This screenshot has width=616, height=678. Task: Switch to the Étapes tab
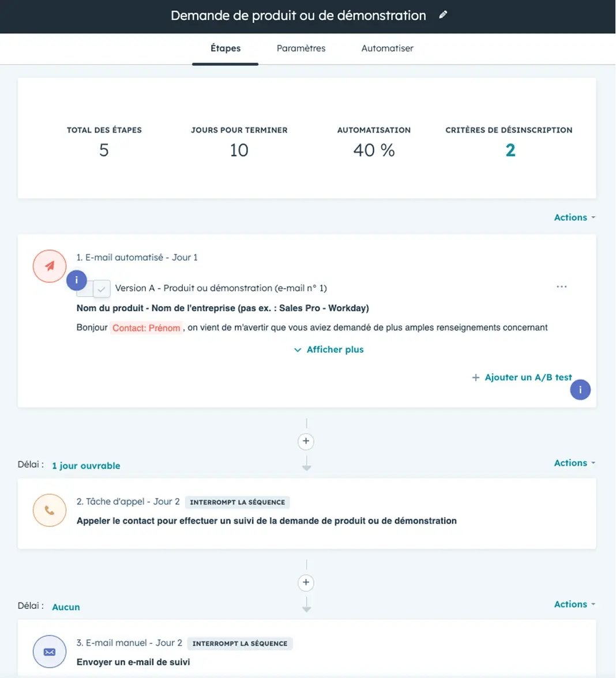pyautogui.click(x=226, y=48)
